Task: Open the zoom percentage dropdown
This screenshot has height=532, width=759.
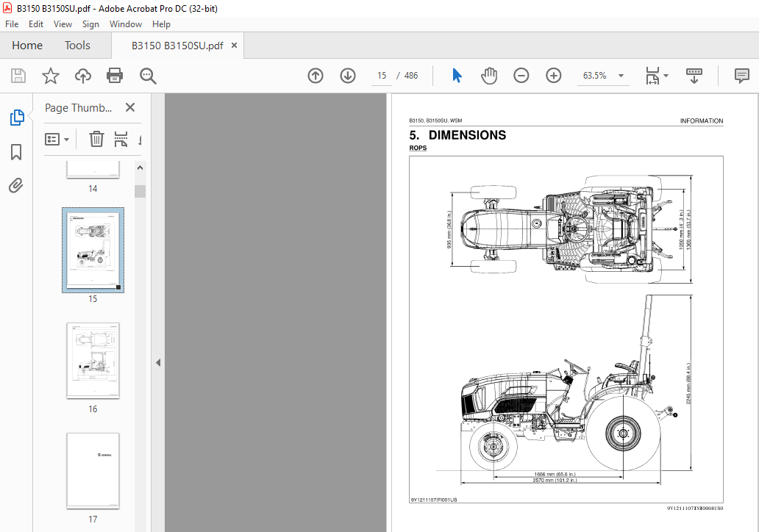Action: point(621,76)
